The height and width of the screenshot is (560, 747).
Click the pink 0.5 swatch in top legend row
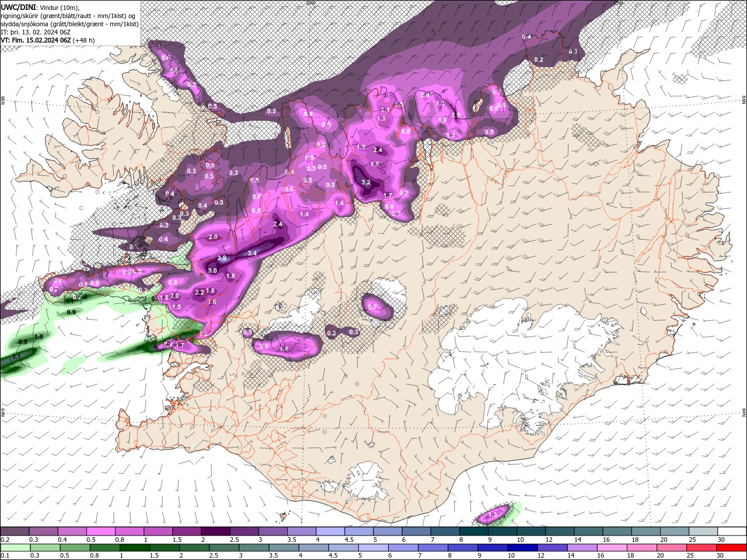[100, 531]
